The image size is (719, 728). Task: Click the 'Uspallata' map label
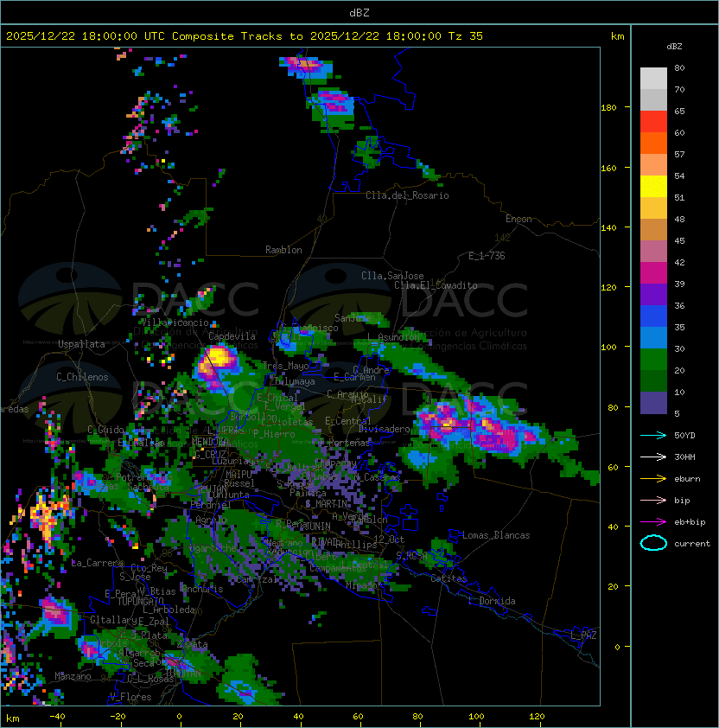[81, 344]
